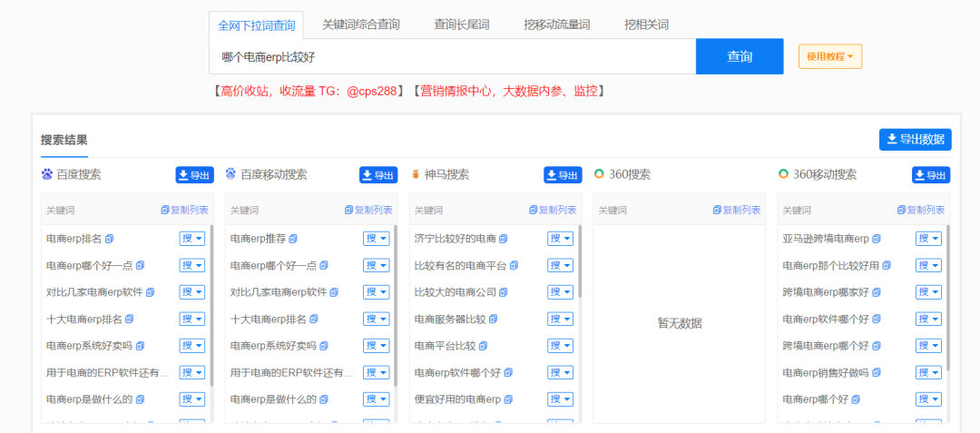The image size is (980, 433).
Task: Copy 对比几家电商erp软件 in 百度搜索 column
Action: [x=150, y=291]
